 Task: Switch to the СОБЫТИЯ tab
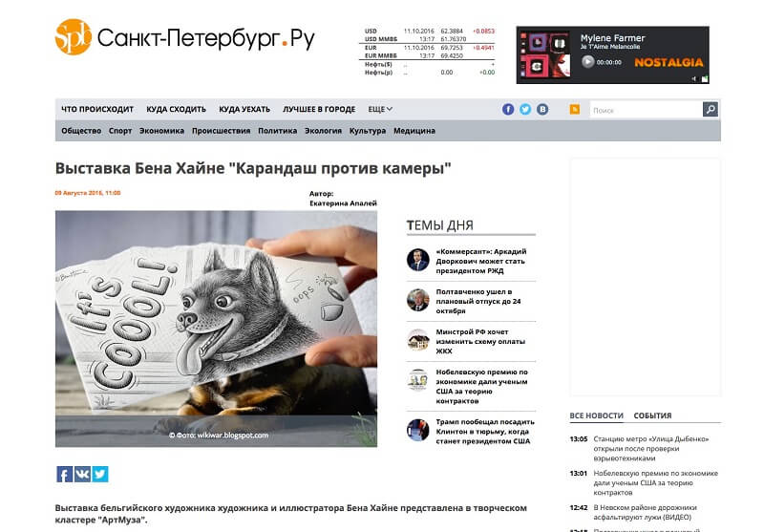(652, 415)
